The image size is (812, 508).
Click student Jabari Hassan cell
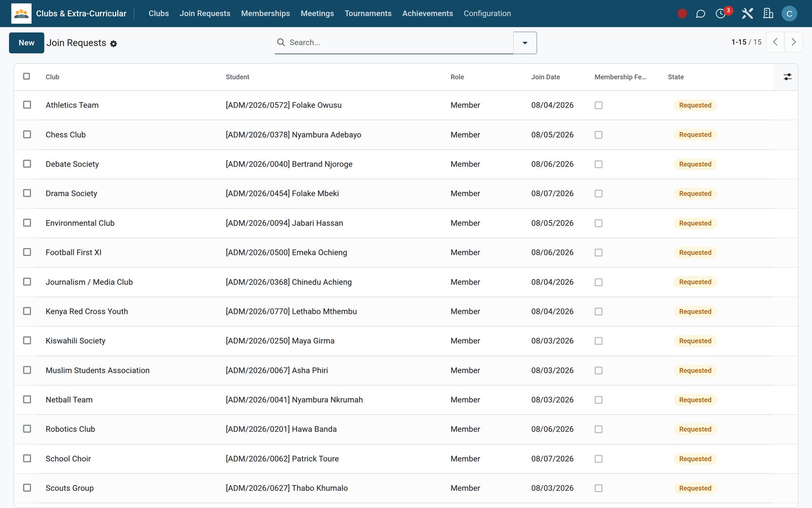point(284,223)
